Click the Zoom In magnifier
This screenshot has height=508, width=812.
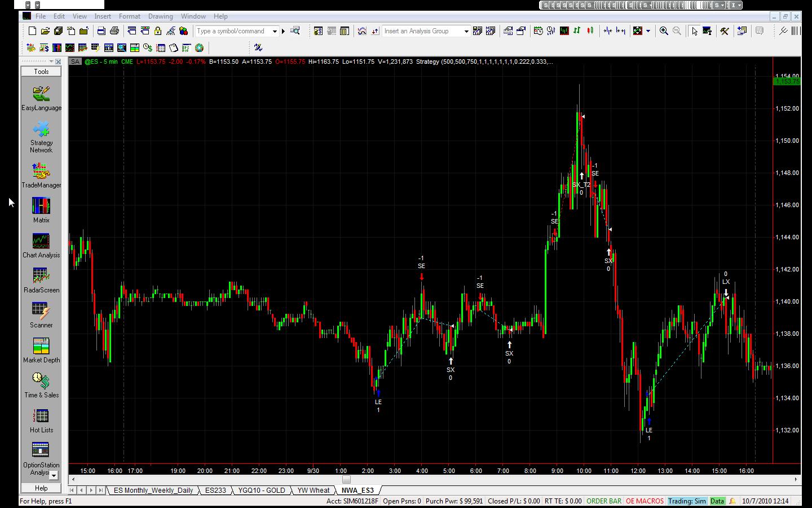(664, 31)
